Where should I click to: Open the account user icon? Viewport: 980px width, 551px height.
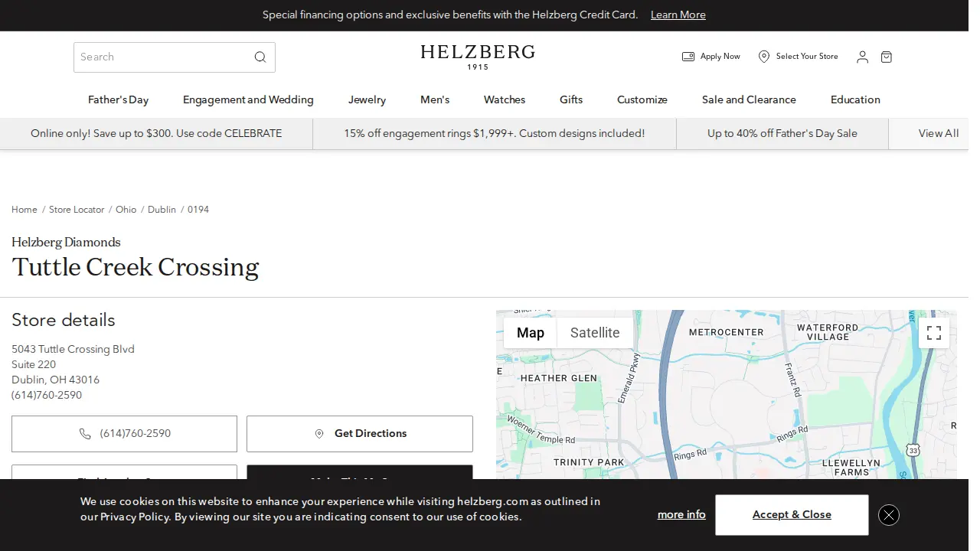(x=862, y=57)
